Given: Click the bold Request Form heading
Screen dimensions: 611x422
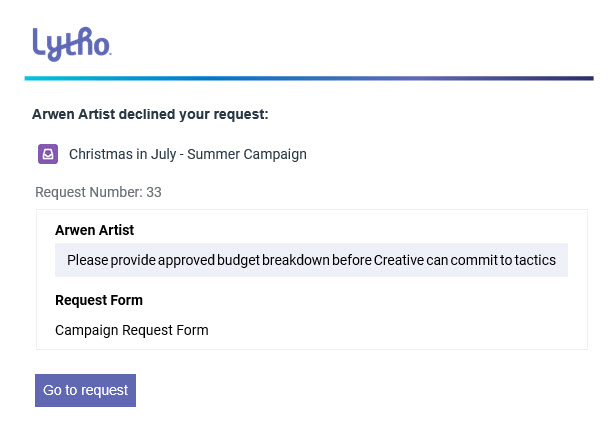Looking at the screenshot, I should pyautogui.click(x=99, y=300).
